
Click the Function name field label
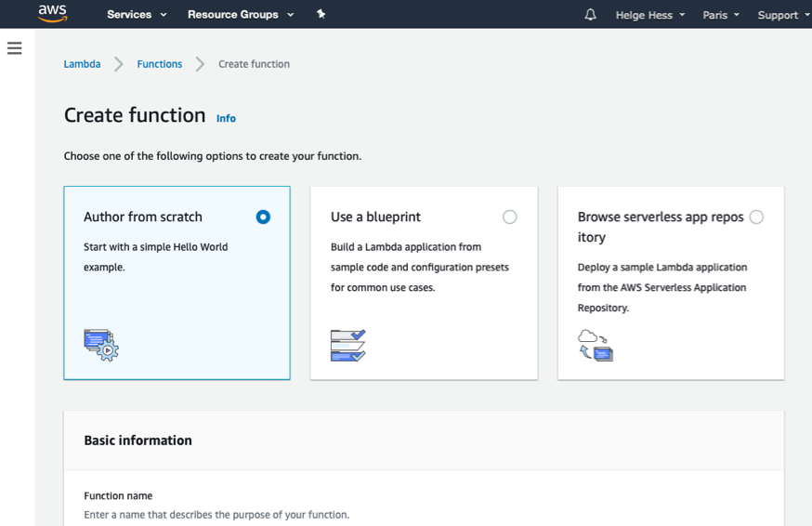point(118,495)
